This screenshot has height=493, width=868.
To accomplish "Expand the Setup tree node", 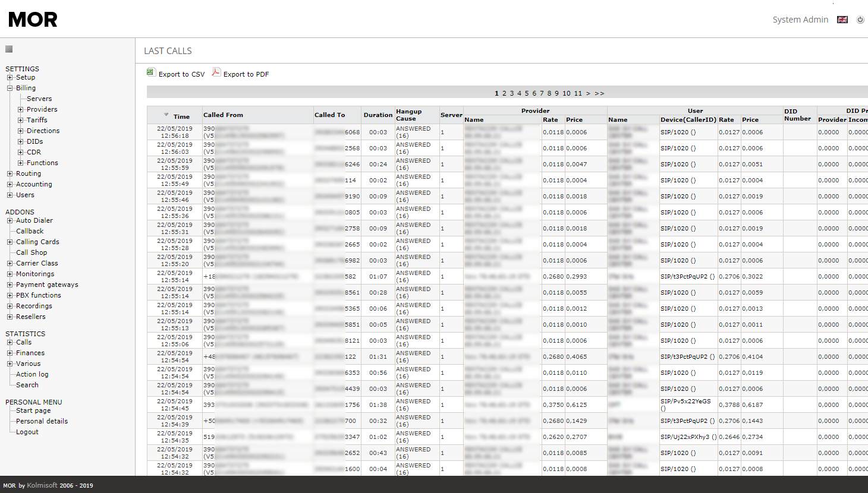I will [10, 77].
